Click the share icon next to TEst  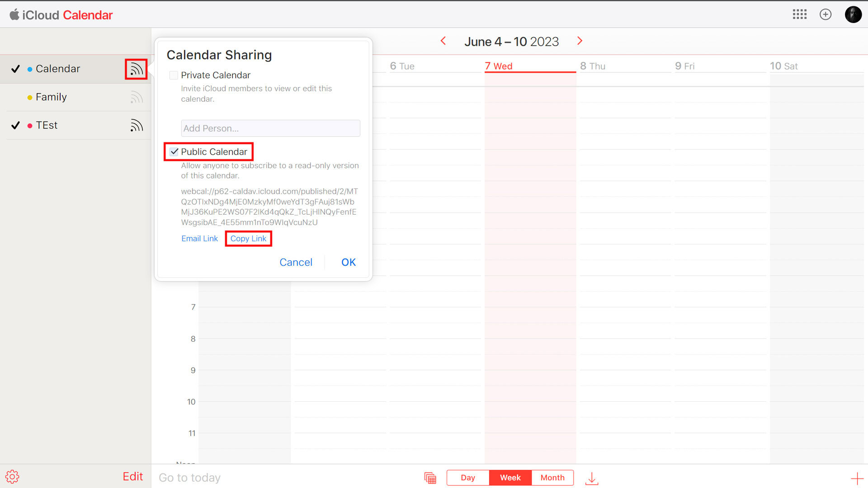tap(137, 126)
